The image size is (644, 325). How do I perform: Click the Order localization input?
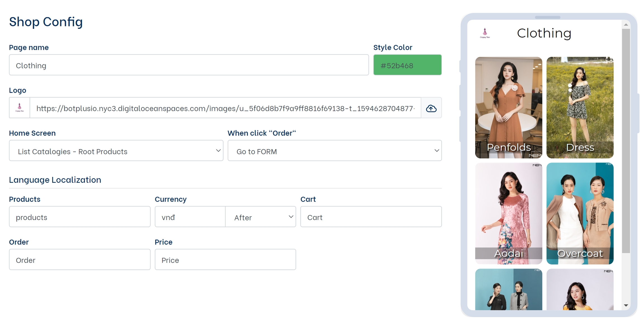(x=80, y=260)
